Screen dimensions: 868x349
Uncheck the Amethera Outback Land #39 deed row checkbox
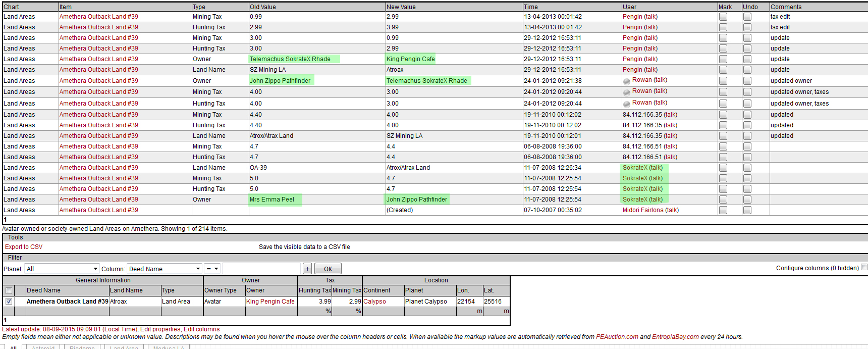pos(9,302)
